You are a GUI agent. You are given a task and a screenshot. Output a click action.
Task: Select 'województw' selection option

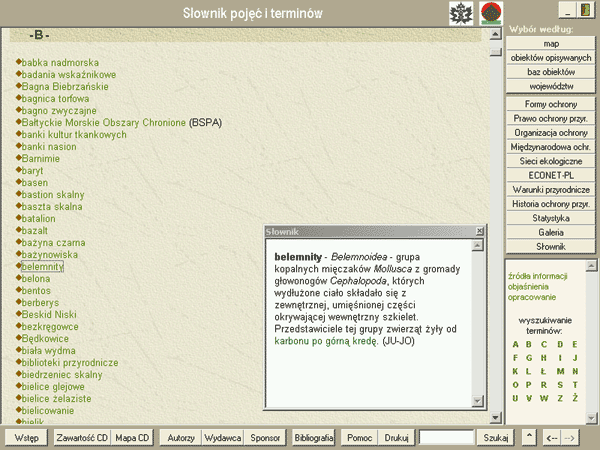pyautogui.click(x=551, y=86)
